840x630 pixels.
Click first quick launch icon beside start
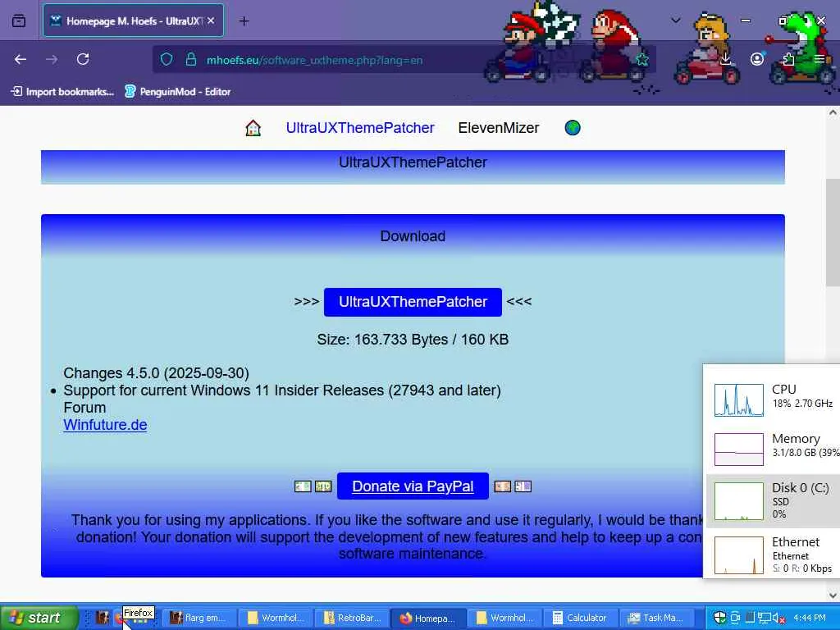[x=103, y=619]
